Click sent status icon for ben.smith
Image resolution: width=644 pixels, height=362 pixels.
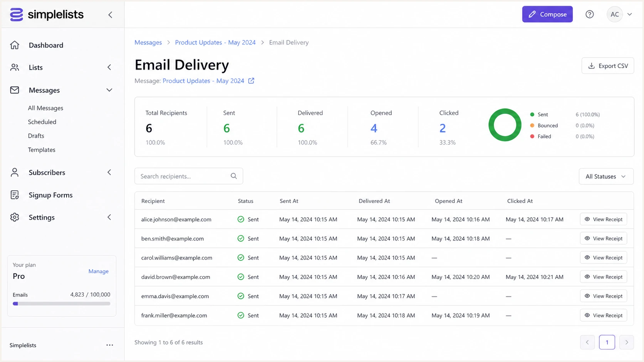tap(241, 239)
